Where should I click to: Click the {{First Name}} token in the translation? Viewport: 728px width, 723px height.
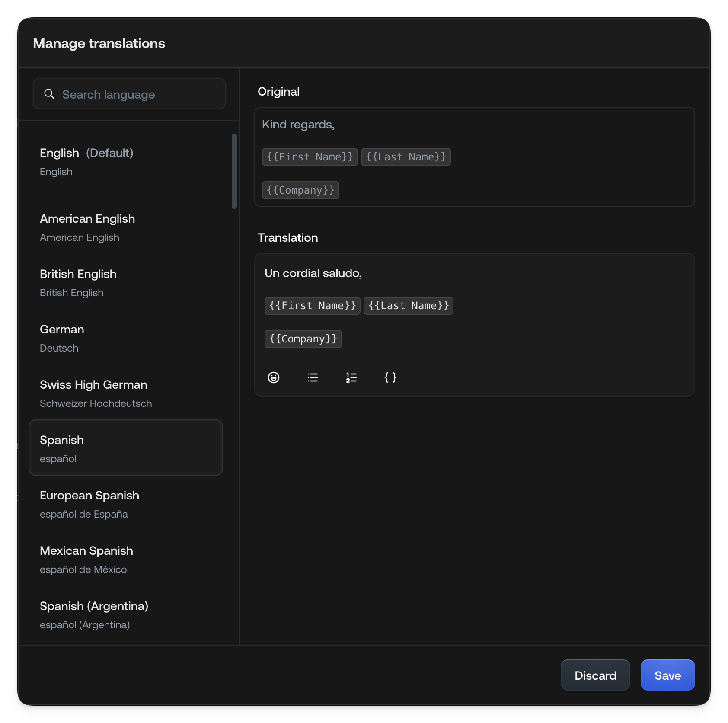point(312,305)
